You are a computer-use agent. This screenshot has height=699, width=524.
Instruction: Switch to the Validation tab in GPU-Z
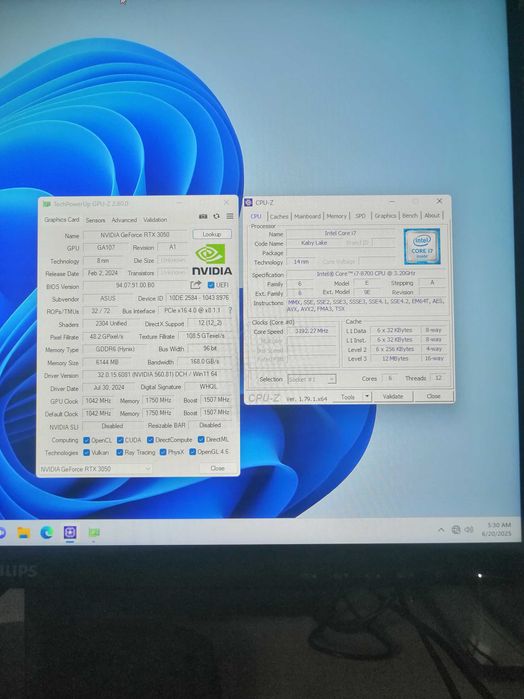pyautogui.click(x=155, y=220)
